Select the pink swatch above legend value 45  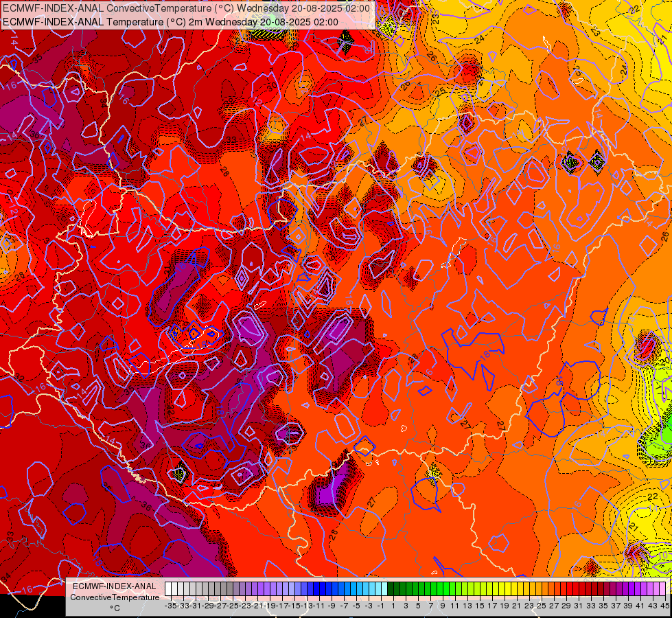[662, 589]
